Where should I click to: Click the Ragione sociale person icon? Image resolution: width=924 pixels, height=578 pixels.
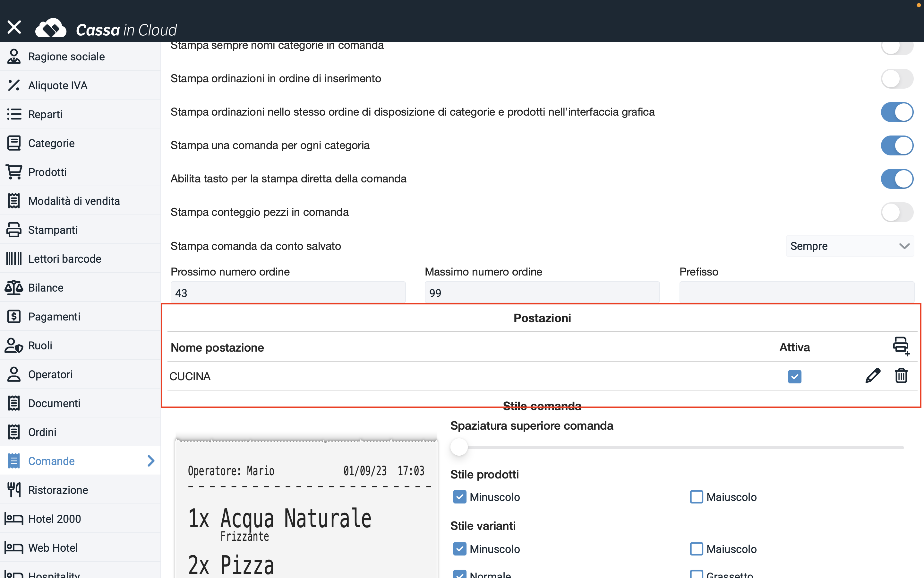(x=14, y=56)
